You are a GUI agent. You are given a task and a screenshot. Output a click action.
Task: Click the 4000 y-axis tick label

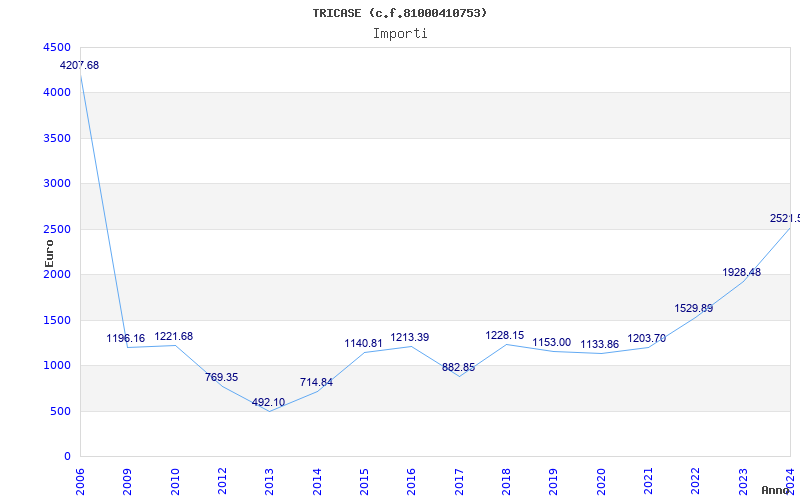[x=57, y=93]
